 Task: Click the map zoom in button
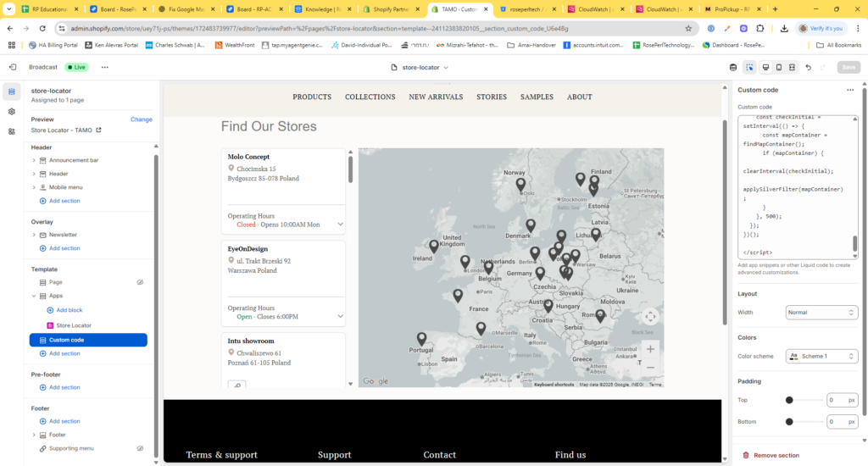650,349
